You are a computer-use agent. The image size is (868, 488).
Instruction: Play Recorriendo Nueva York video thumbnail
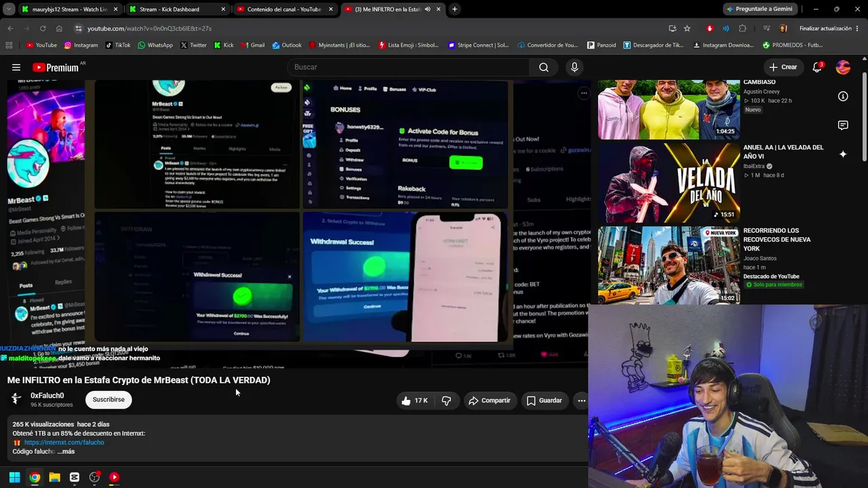click(669, 265)
